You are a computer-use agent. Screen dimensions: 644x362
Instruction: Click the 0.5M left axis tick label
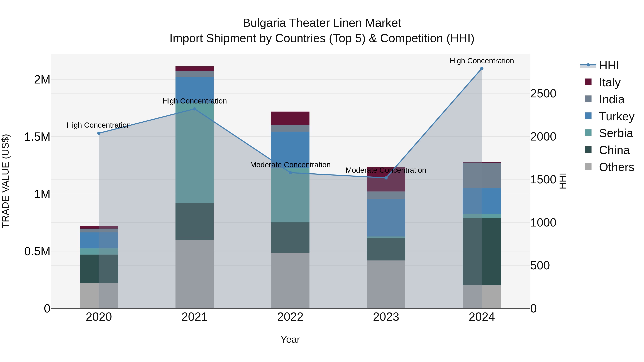37,251
